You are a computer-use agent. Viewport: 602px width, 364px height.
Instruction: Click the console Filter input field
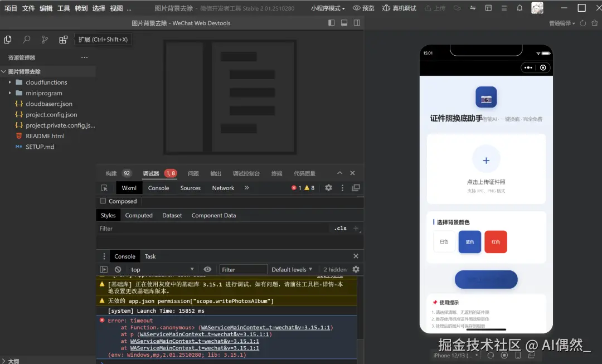243,270
